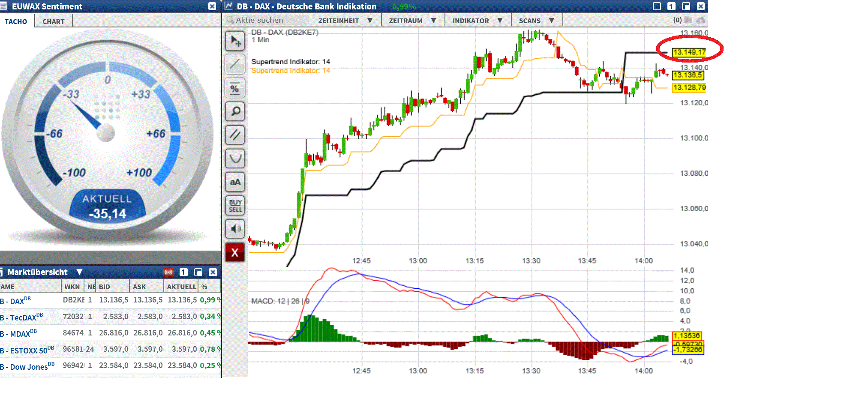
Task: Toggle chart sound alerts with the speaker icon
Action: 235,228
